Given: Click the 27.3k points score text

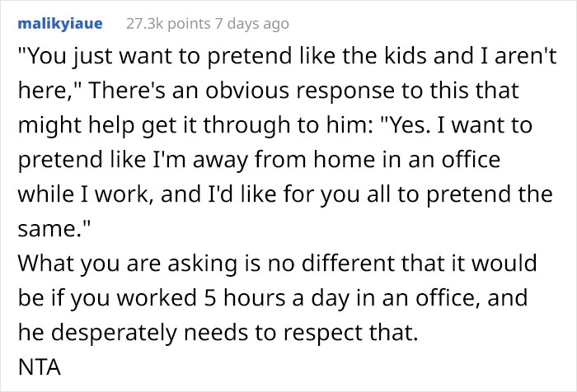Looking at the screenshot, I should pyautogui.click(x=168, y=24).
